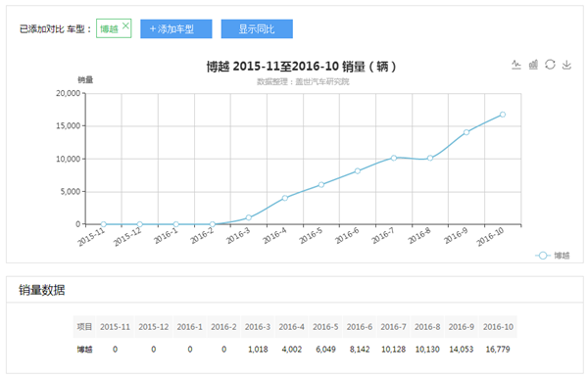Screen dimensions: 588x378
Task: Select the 2016-8 data point on chart
Action: (x=430, y=158)
